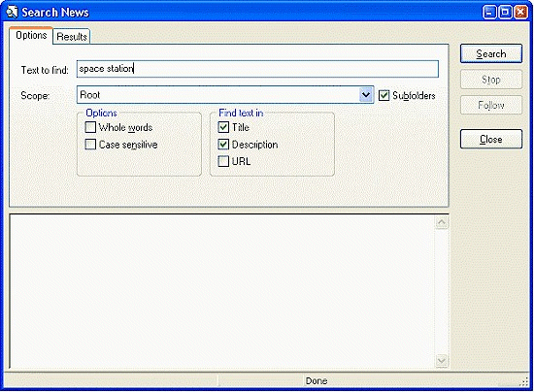Open the Scope dropdown arrow

pyautogui.click(x=366, y=94)
